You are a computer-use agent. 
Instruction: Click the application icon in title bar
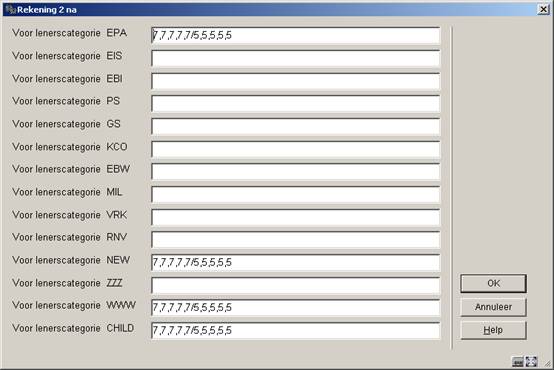(11, 10)
